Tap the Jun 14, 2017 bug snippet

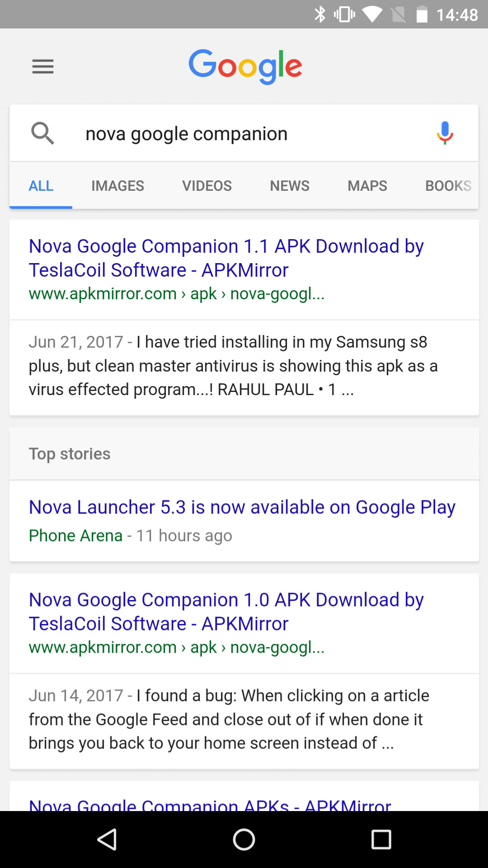point(229,719)
